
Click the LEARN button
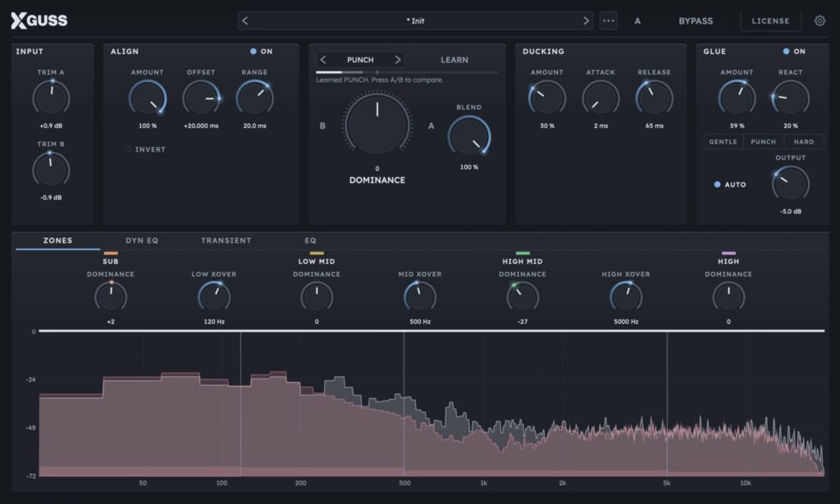click(x=454, y=60)
